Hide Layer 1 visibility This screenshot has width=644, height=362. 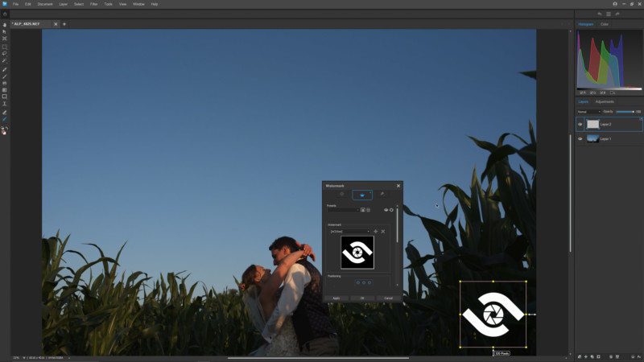(580, 138)
